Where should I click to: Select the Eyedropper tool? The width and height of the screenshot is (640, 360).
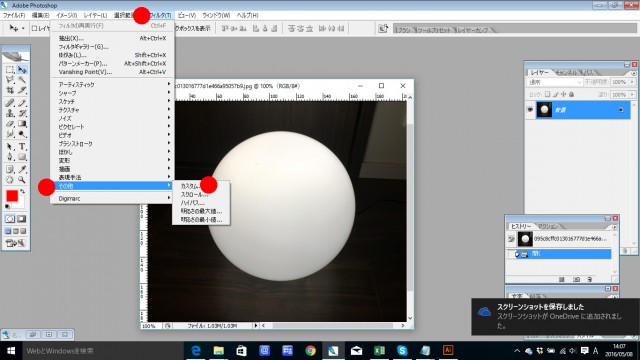(22, 169)
